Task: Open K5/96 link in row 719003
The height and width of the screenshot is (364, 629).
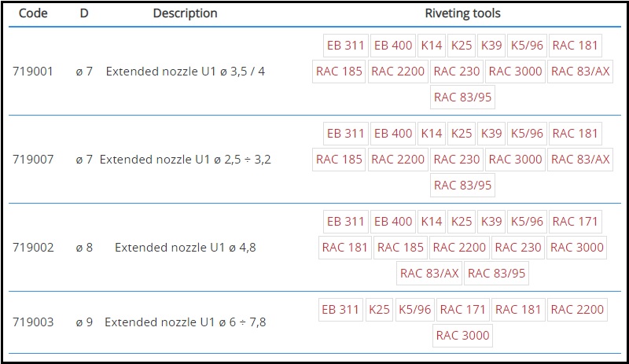Action: (x=414, y=310)
